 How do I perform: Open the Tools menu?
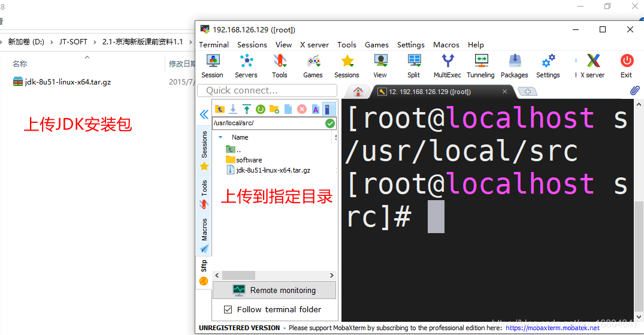[347, 45]
